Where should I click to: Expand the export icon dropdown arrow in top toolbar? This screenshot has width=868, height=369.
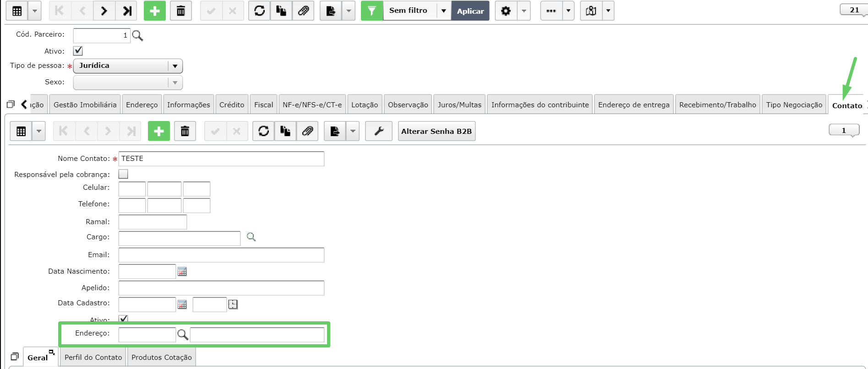(349, 11)
